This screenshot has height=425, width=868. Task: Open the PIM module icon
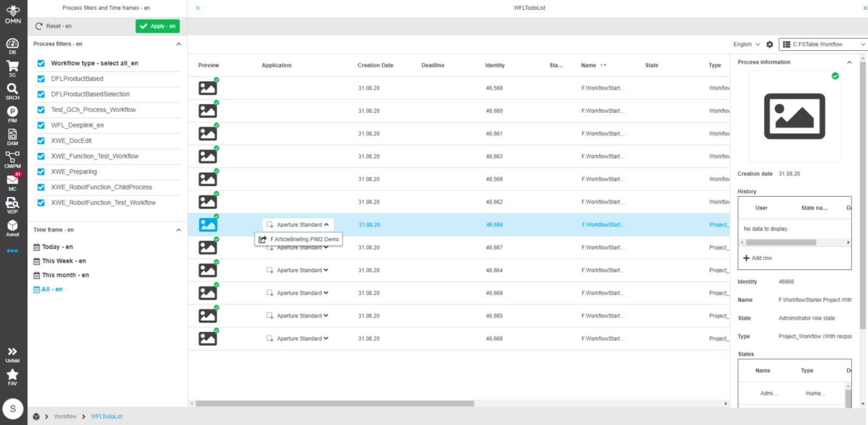point(12,113)
